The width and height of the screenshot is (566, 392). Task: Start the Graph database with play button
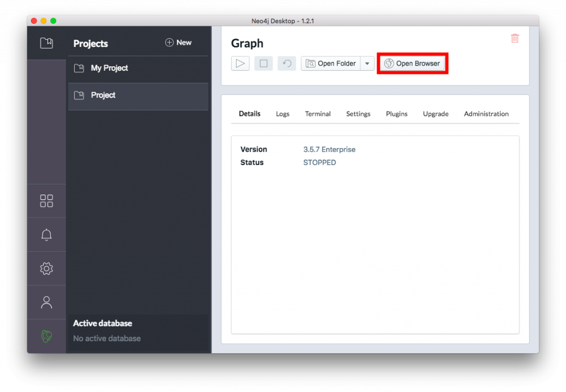[x=240, y=63]
